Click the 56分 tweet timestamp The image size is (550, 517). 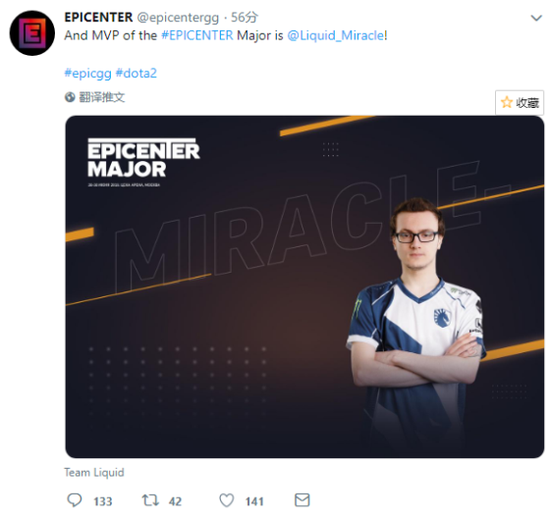[244, 17]
